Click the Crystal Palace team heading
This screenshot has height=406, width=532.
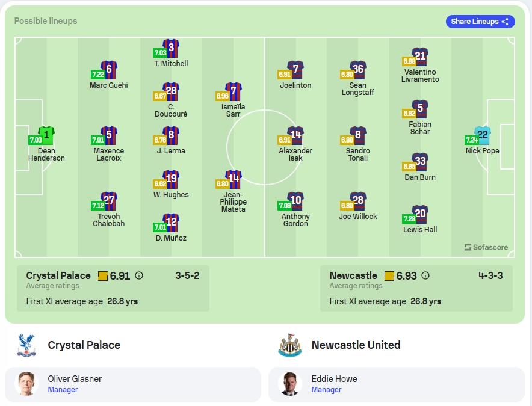pyautogui.click(x=84, y=345)
